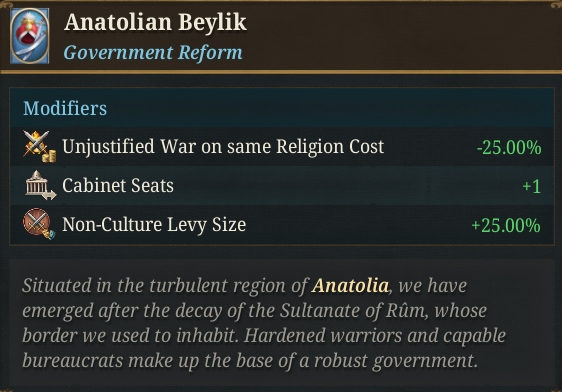Click the -25.00% war cost value
Image resolution: width=562 pixels, height=392 pixels.
point(509,147)
